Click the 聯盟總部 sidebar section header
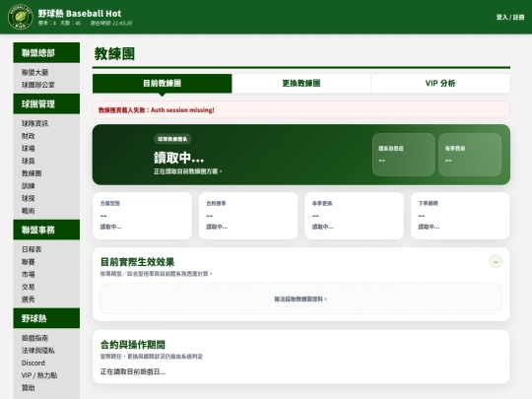This screenshot has width=532, height=399. 46,53
